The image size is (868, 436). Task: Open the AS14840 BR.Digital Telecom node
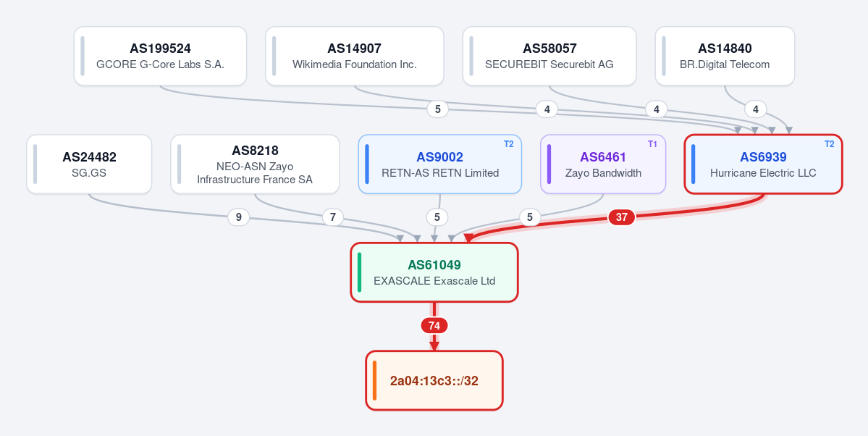(x=725, y=56)
